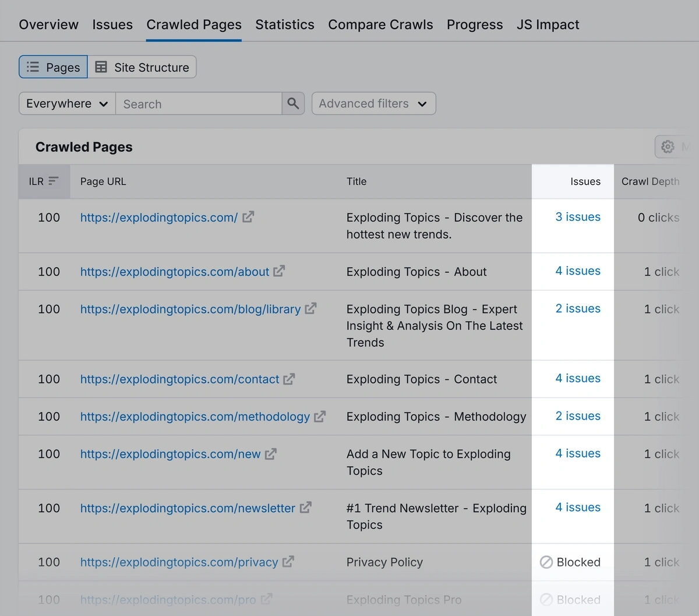Select the 'Exploding Topics - Contact' title cell

(422, 379)
